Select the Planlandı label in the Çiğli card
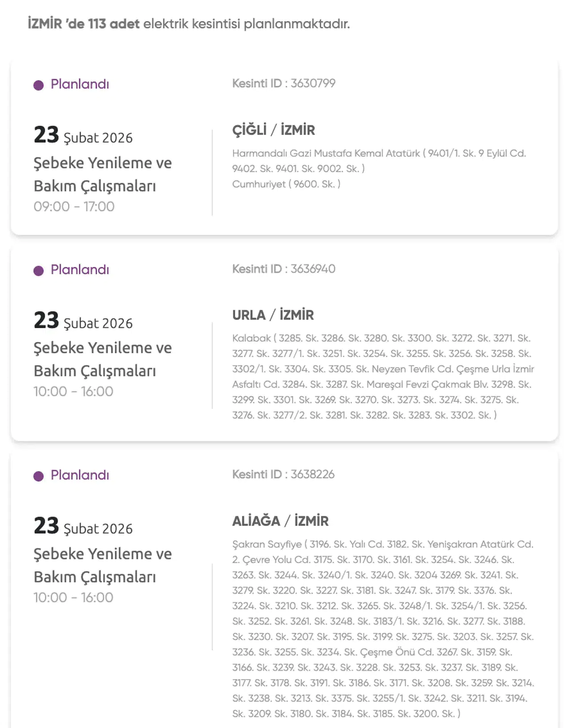The height and width of the screenshot is (728, 569). click(80, 84)
